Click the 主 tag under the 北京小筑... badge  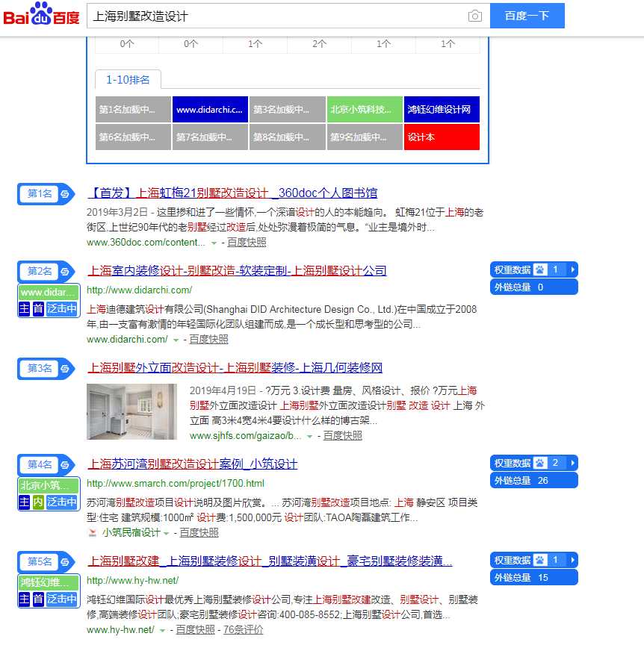(25, 502)
